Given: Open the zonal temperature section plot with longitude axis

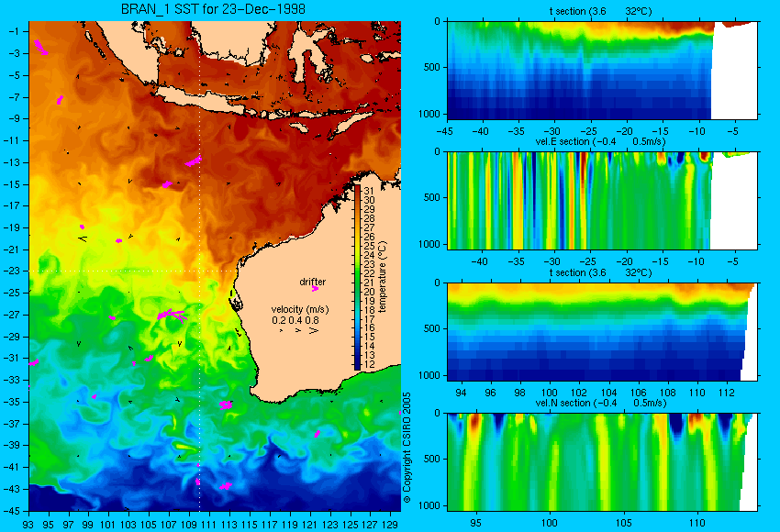Looking at the screenshot, I should pos(602,331).
